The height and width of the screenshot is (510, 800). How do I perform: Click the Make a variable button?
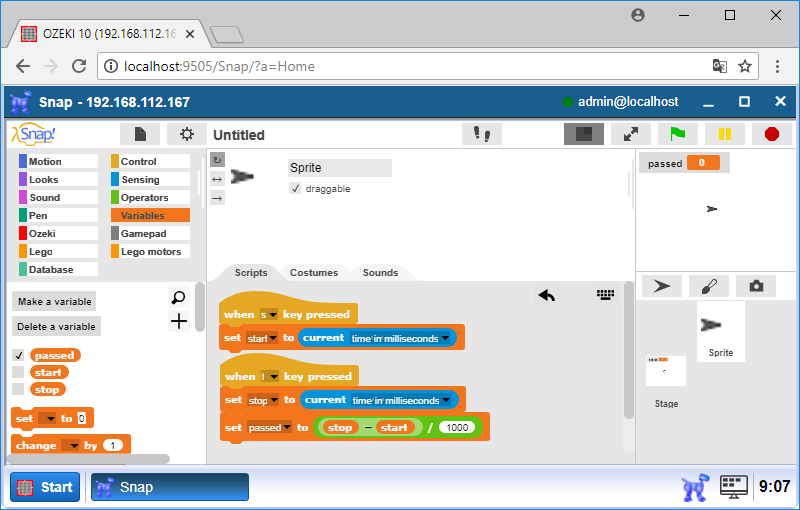54,301
